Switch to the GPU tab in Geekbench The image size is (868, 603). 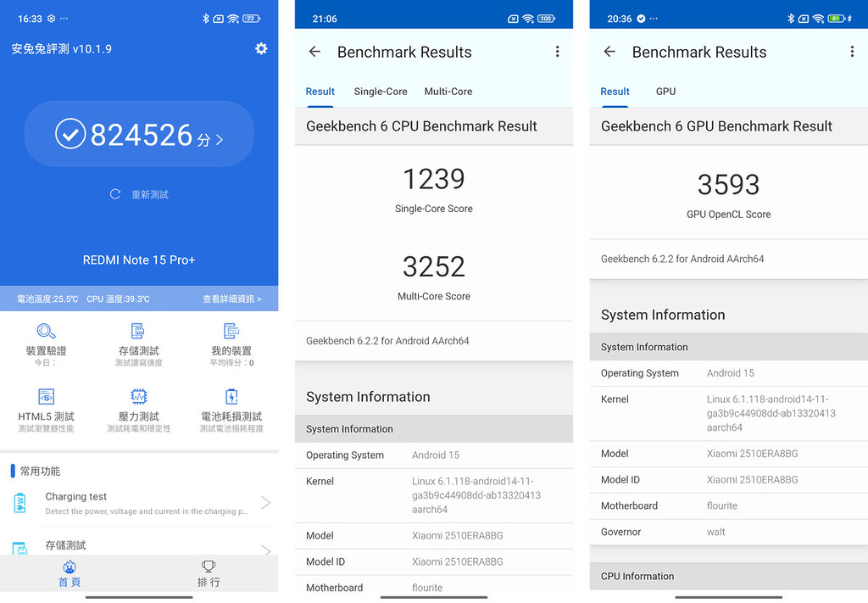click(665, 92)
